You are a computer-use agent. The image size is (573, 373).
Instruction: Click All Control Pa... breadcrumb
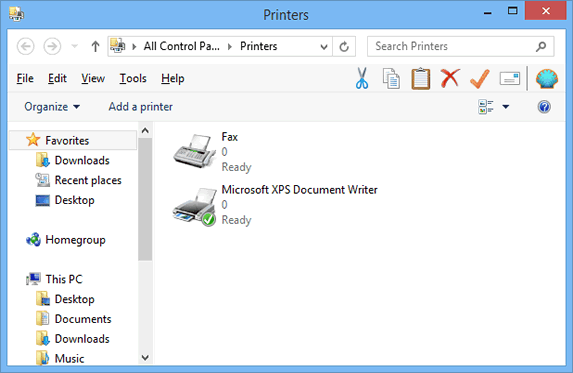(x=182, y=46)
